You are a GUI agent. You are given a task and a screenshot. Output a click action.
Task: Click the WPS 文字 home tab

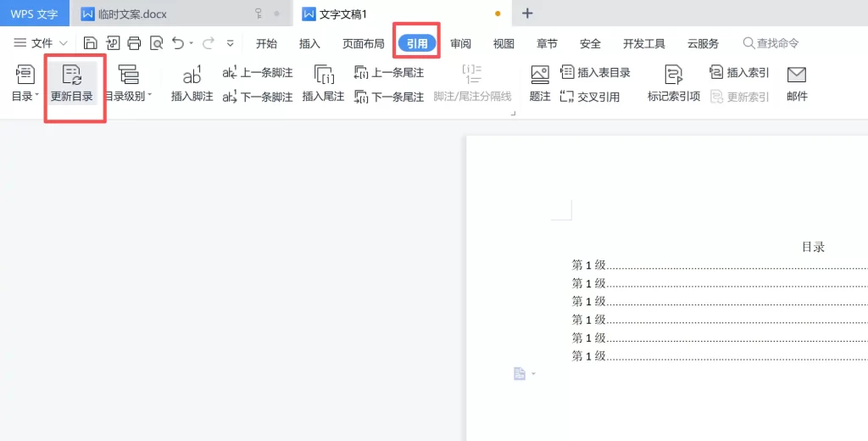34,14
